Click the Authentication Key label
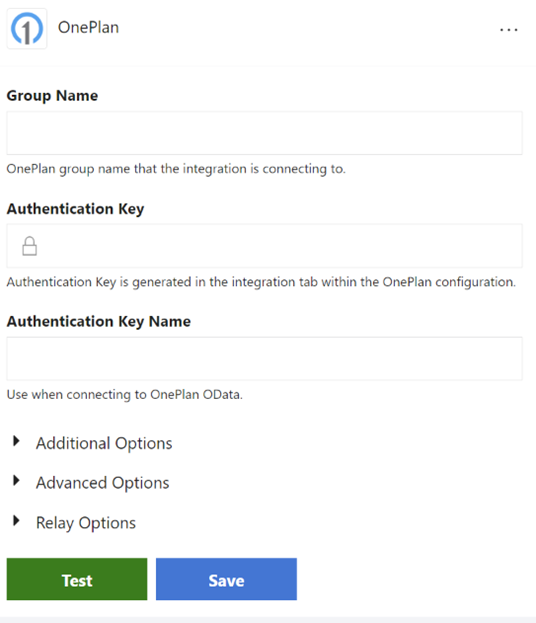This screenshot has width=536, height=623. (x=75, y=209)
